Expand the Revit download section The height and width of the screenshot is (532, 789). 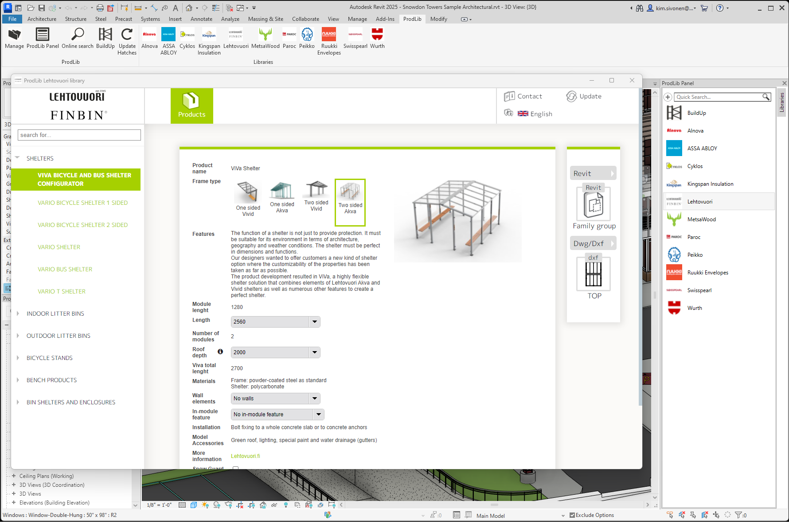pos(593,173)
